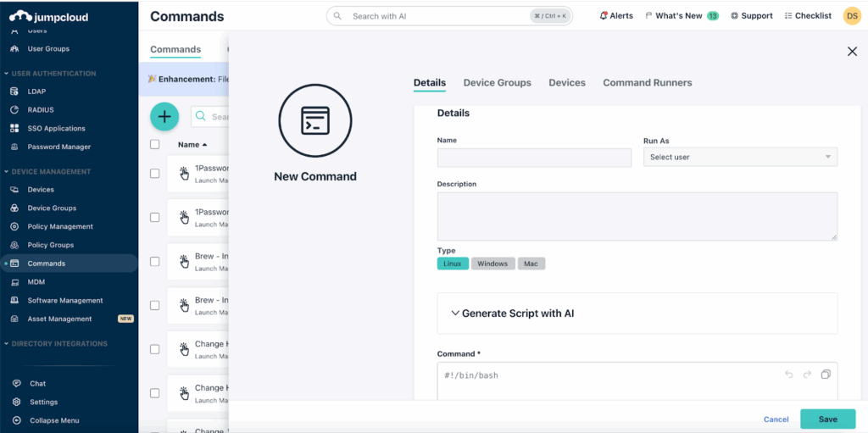Close the New Command panel
This screenshot has height=433, width=868.
[852, 52]
